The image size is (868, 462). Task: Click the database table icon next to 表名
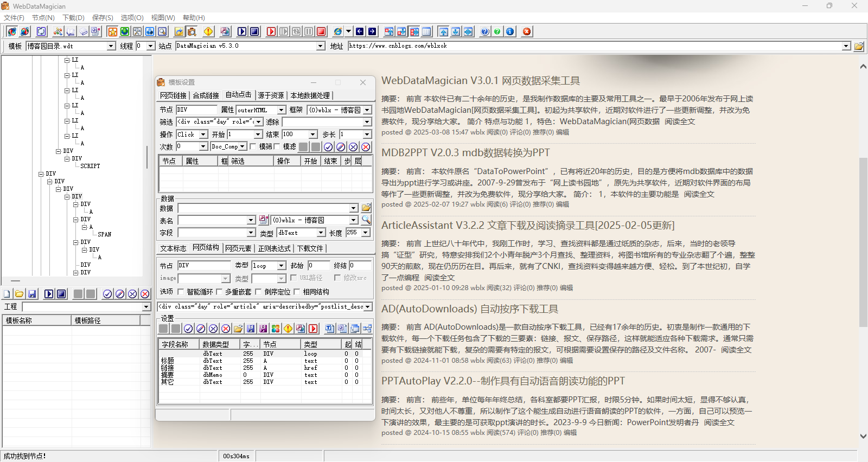(264, 220)
